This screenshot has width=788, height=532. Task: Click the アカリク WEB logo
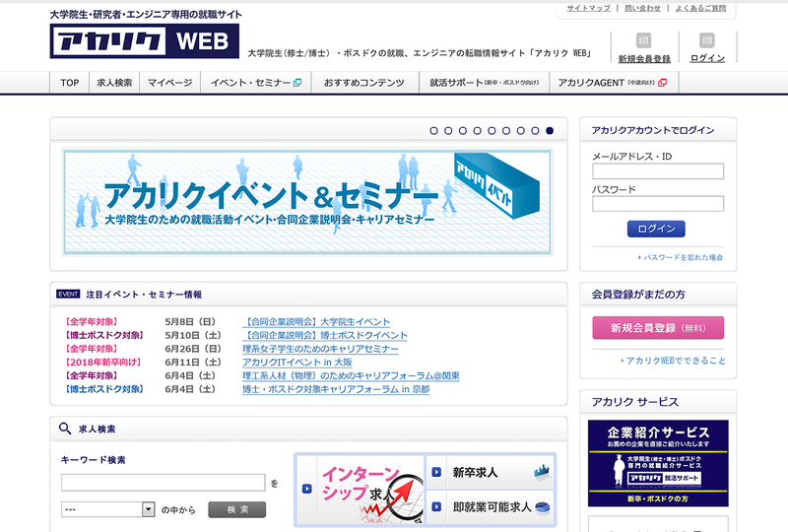144,40
